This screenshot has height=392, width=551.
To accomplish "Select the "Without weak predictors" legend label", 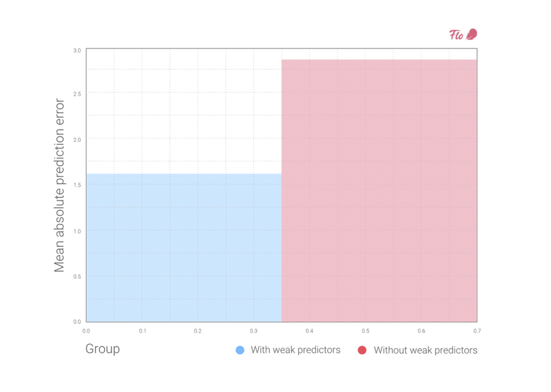I will pyautogui.click(x=425, y=350).
